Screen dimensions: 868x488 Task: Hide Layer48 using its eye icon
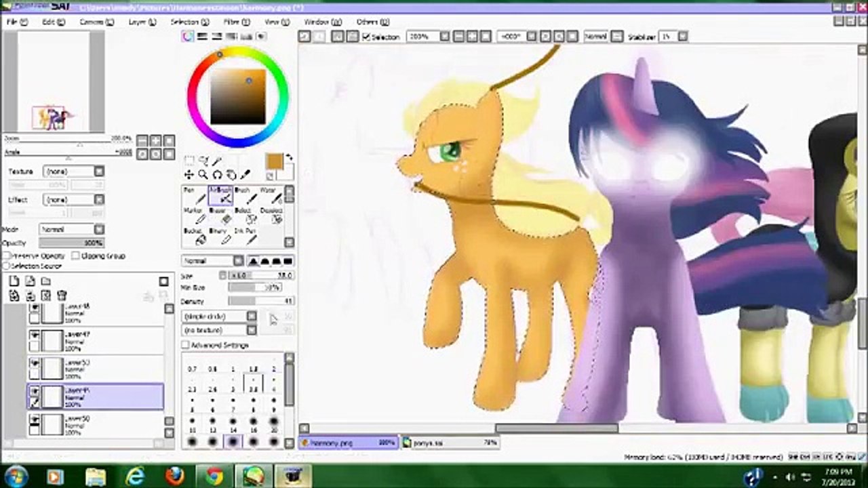coord(35,308)
